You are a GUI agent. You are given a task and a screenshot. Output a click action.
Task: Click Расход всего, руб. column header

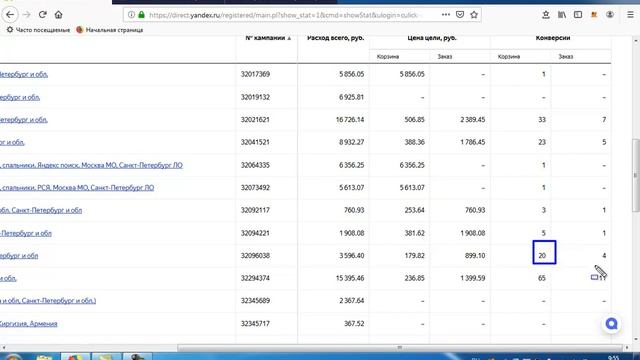pos(336,38)
